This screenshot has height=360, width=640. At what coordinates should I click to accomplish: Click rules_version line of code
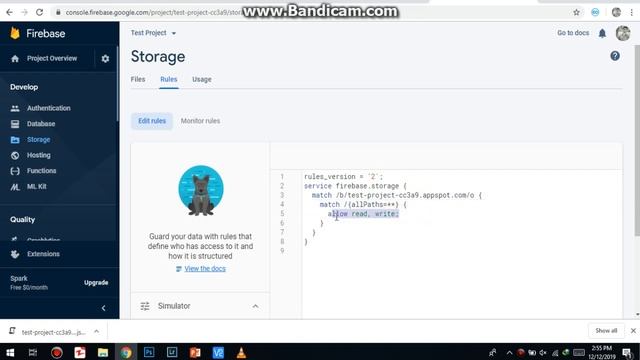click(x=343, y=177)
